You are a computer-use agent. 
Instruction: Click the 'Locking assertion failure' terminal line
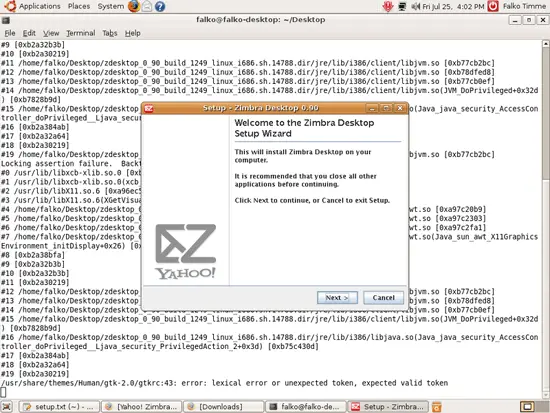(71, 164)
